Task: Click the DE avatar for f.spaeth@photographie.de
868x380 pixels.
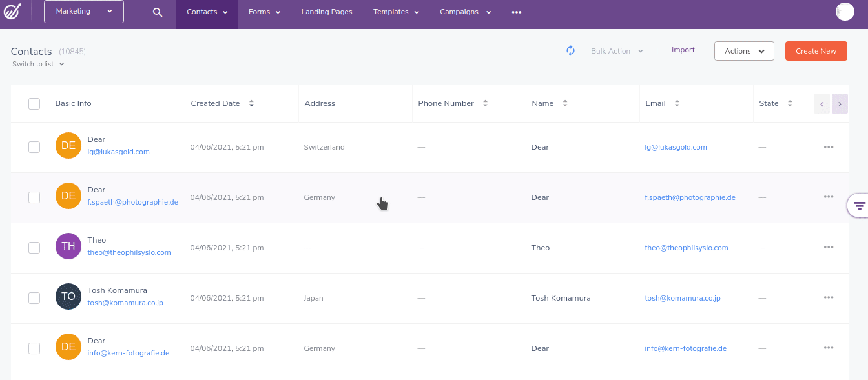Action: coord(68,196)
